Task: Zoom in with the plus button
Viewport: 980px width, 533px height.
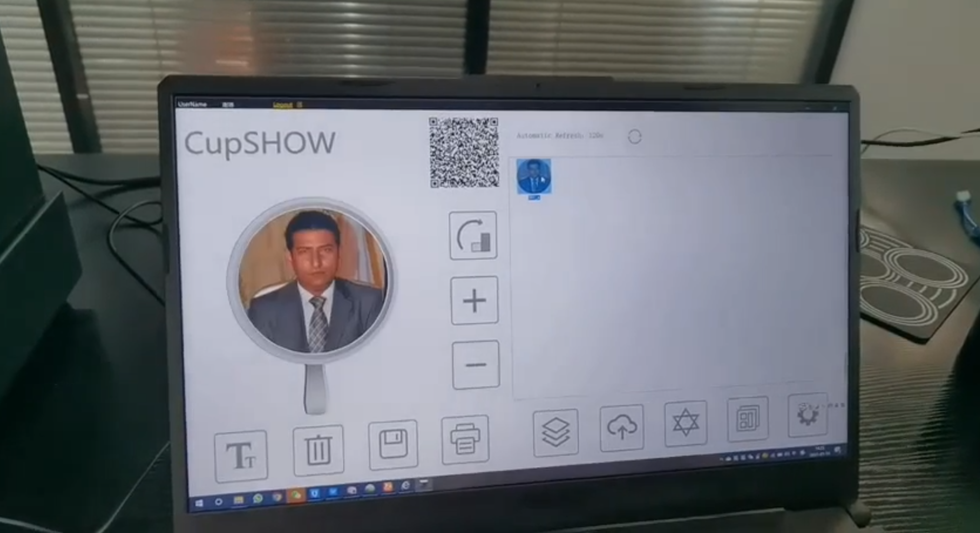Action: coord(474,300)
